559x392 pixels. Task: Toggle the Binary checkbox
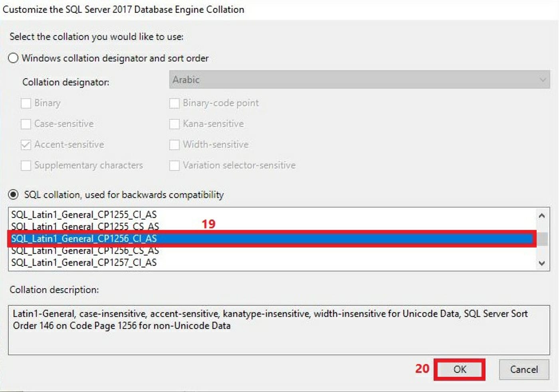tap(26, 103)
